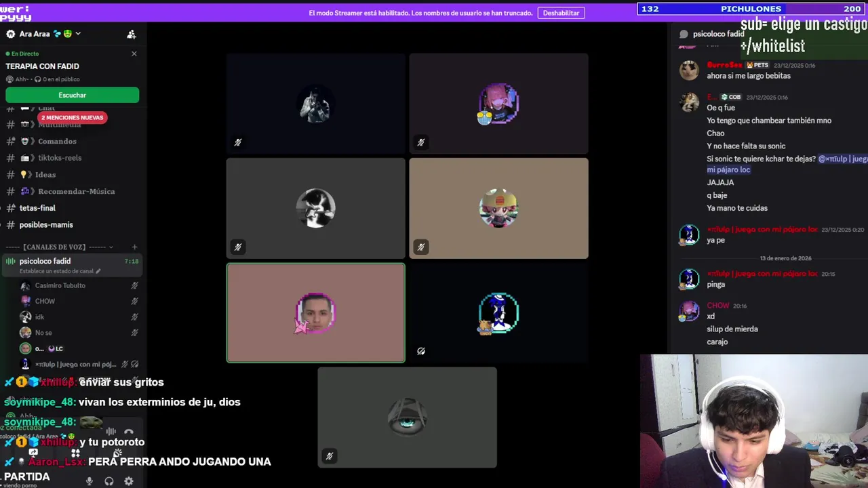Select the pink-haired avatar participant tile
The width and height of the screenshot is (868, 488).
click(498, 104)
